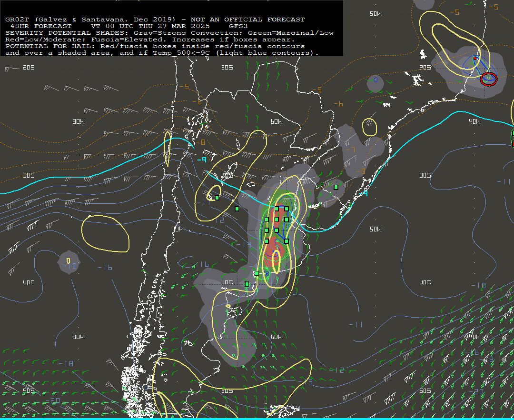The height and width of the screenshot is (420, 514).
Task: Click the small yellow circle over southeastern Brazil
Action: (x=369, y=127)
